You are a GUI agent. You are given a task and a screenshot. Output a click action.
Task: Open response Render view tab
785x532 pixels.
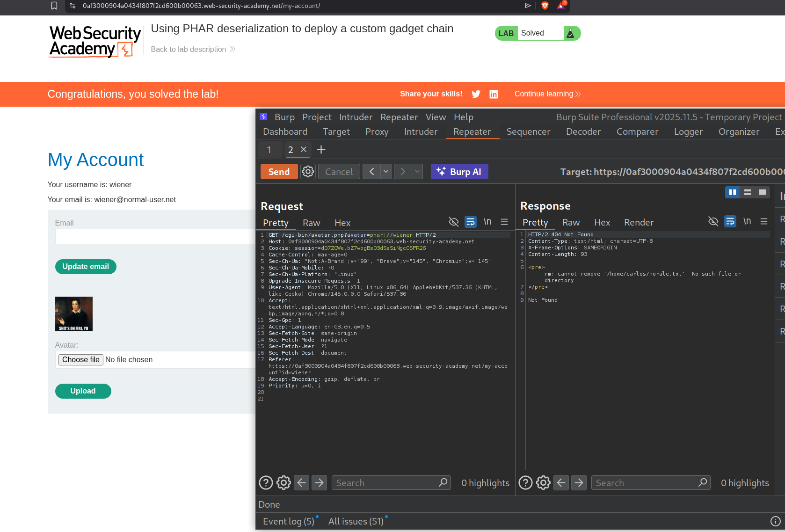[639, 223]
